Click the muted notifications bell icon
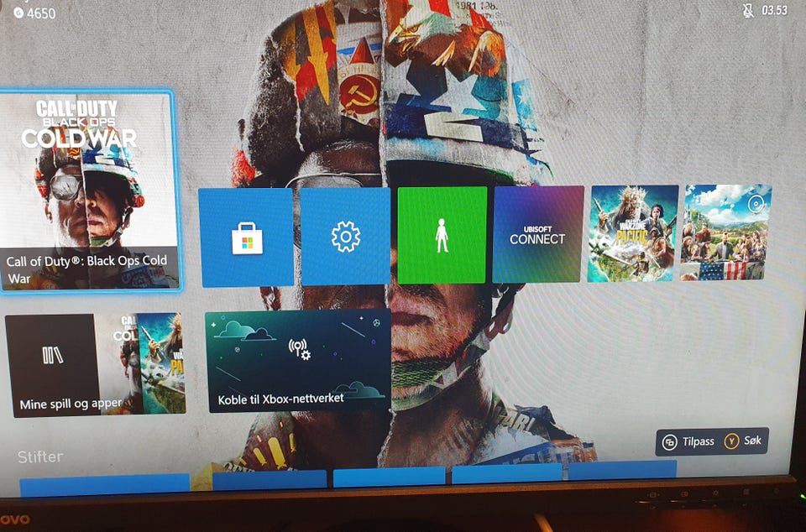 pyautogui.click(x=748, y=11)
